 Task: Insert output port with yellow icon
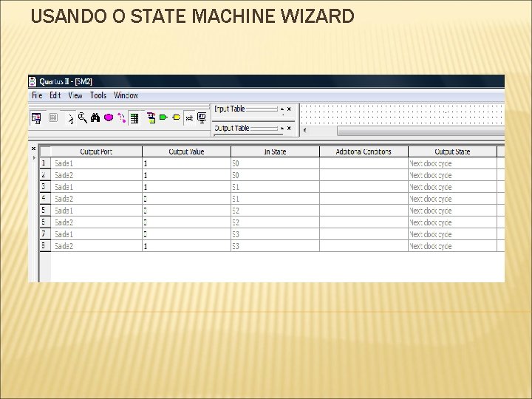pyautogui.click(x=177, y=117)
